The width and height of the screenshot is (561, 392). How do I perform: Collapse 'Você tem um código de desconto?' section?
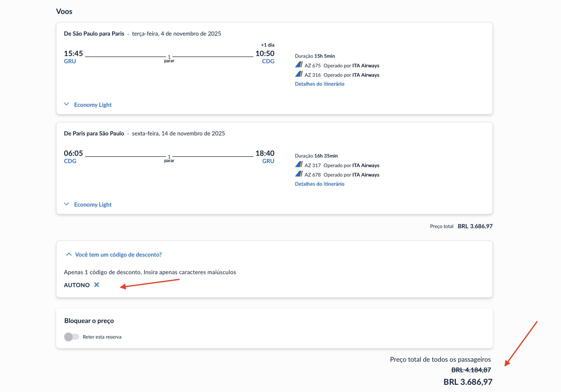(x=118, y=255)
